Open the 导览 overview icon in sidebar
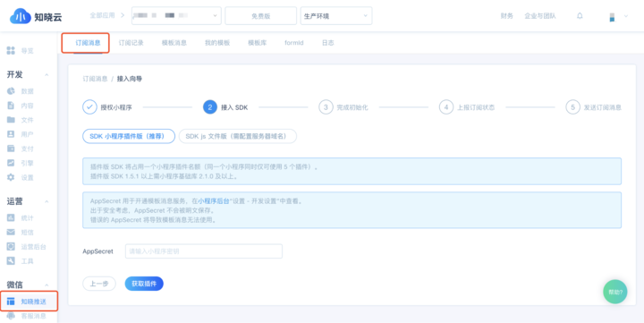 click(x=11, y=50)
